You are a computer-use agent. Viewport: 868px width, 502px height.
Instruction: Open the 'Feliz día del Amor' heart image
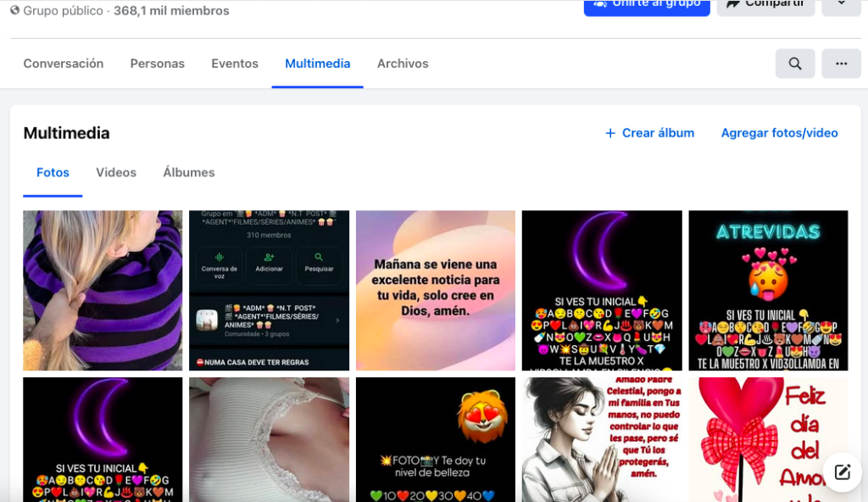(x=768, y=439)
